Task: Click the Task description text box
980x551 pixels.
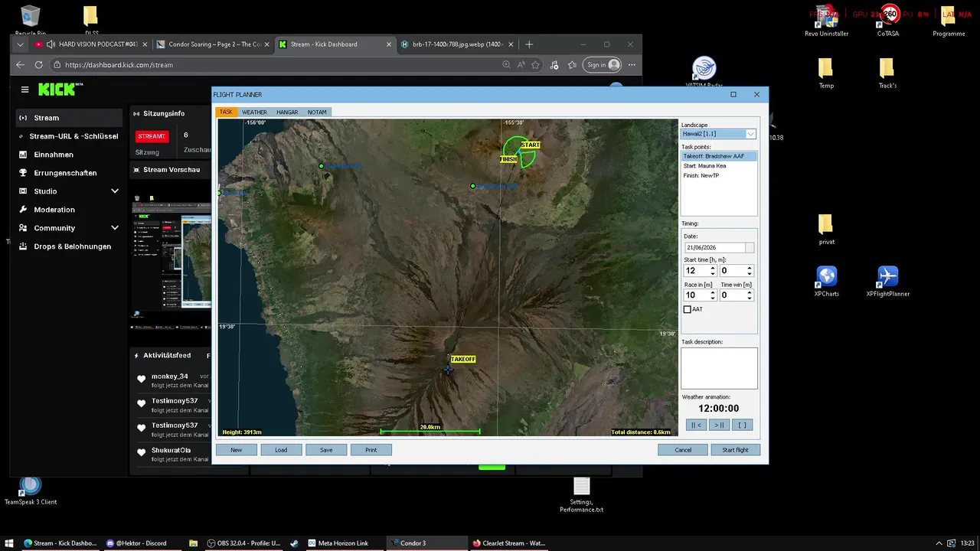Action: [719, 368]
